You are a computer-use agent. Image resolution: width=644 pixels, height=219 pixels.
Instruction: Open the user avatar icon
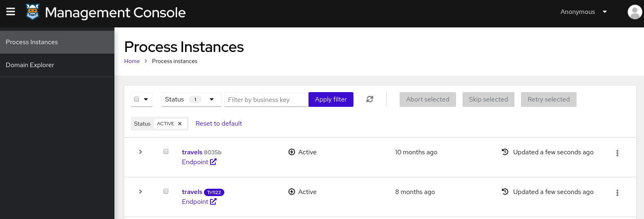[x=635, y=12]
